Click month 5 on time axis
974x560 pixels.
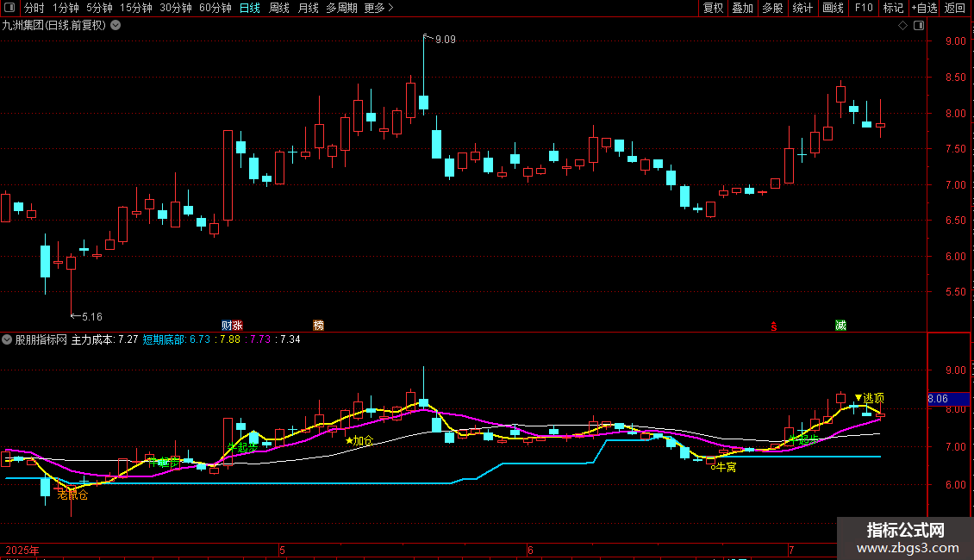[282, 550]
